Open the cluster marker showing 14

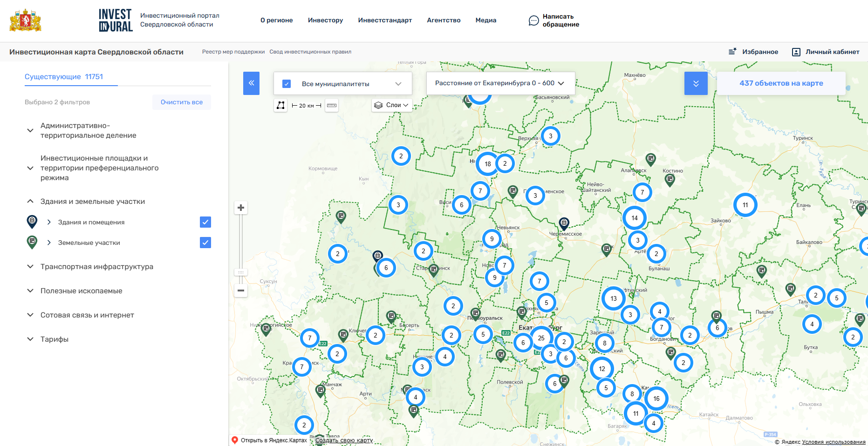634,218
